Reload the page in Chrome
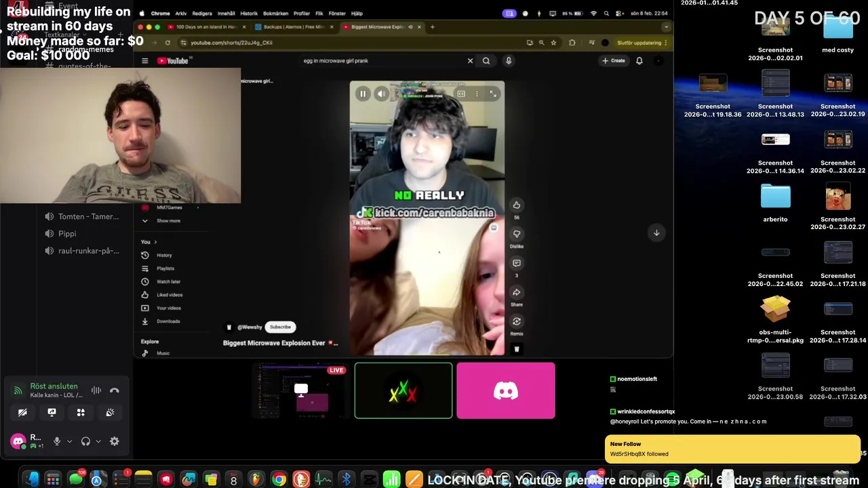Screen dimensions: 868x488 coord(167,43)
